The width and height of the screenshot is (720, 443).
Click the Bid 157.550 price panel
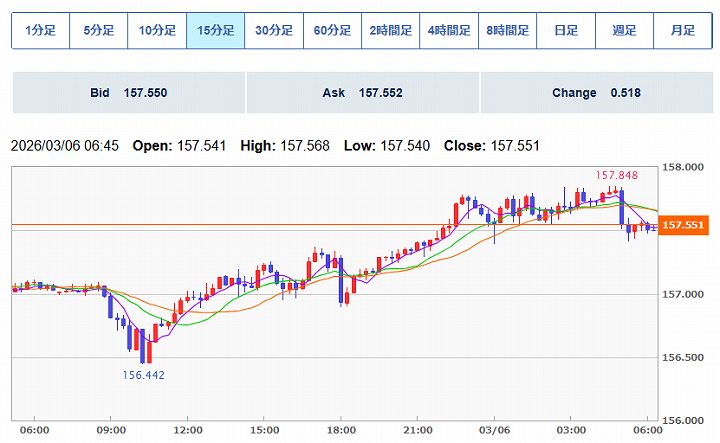click(x=128, y=93)
